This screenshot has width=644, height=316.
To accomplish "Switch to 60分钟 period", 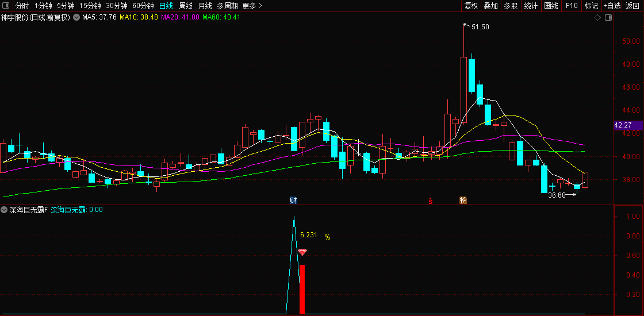I will (x=143, y=6).
